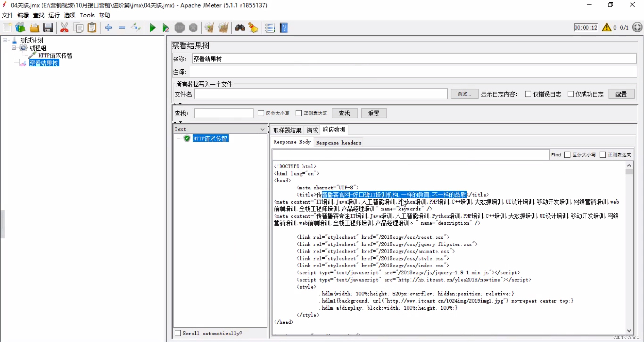
Task: Click the 查找 search input field
Action: coord(224,113)
